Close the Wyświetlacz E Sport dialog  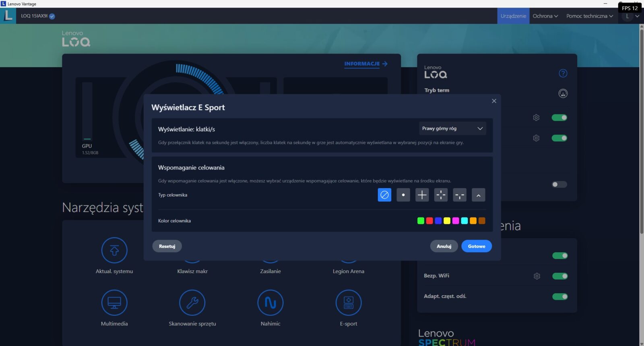pyautogui.click(x=494, y=101)
